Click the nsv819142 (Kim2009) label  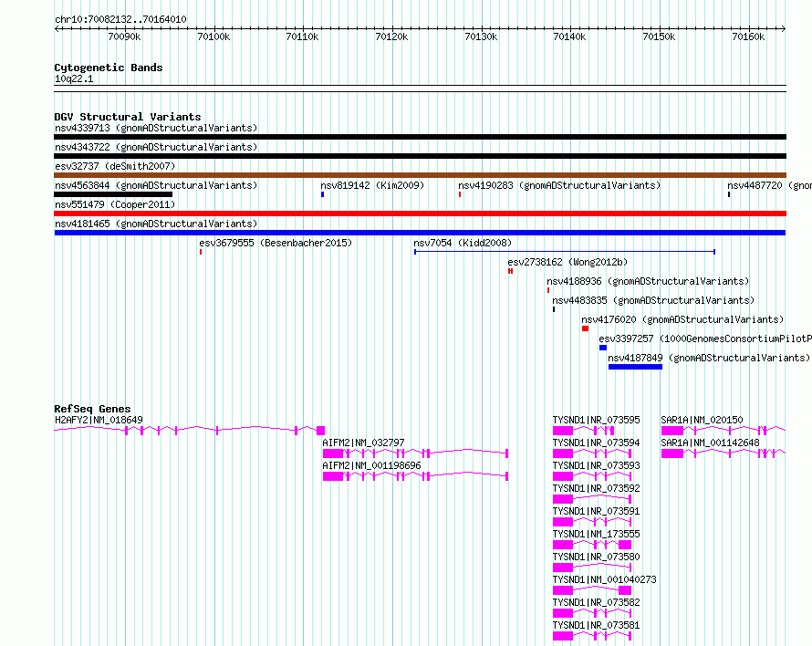coord(372,185)
